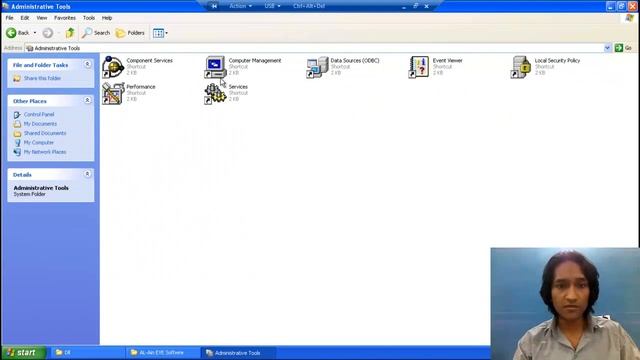Viewport: 640px width, 360px height.
Task: Click the Address bar field
Action: [314, 48]
